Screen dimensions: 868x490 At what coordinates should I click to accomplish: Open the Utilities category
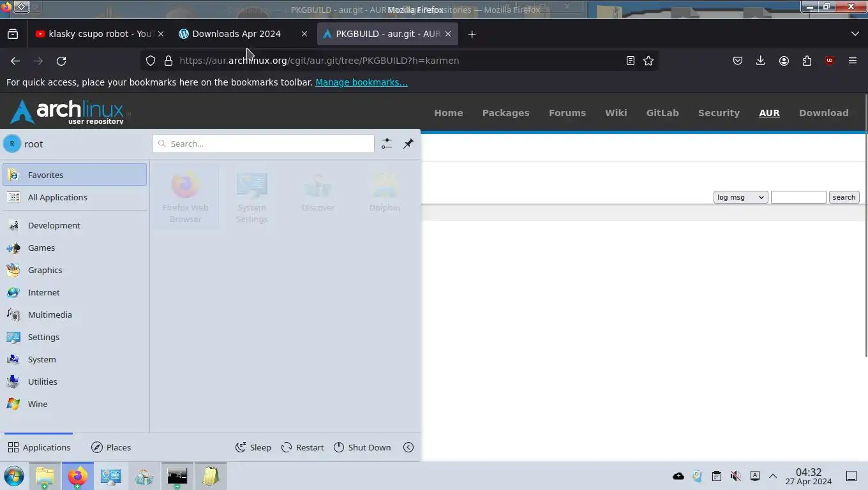(x=75, y=382)
